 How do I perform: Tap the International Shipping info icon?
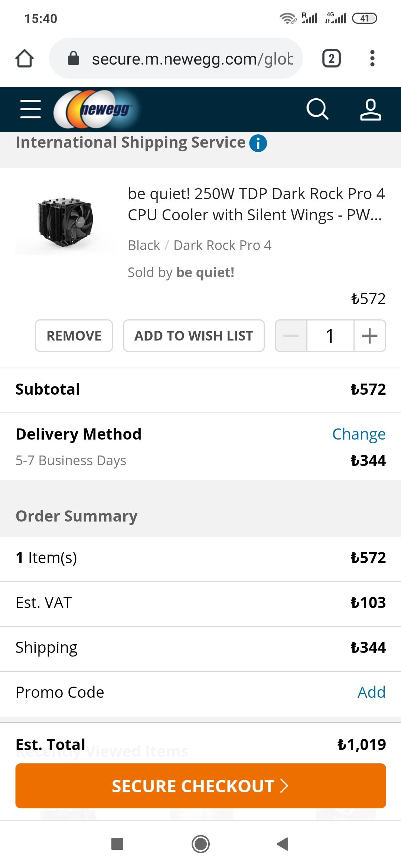258,143
